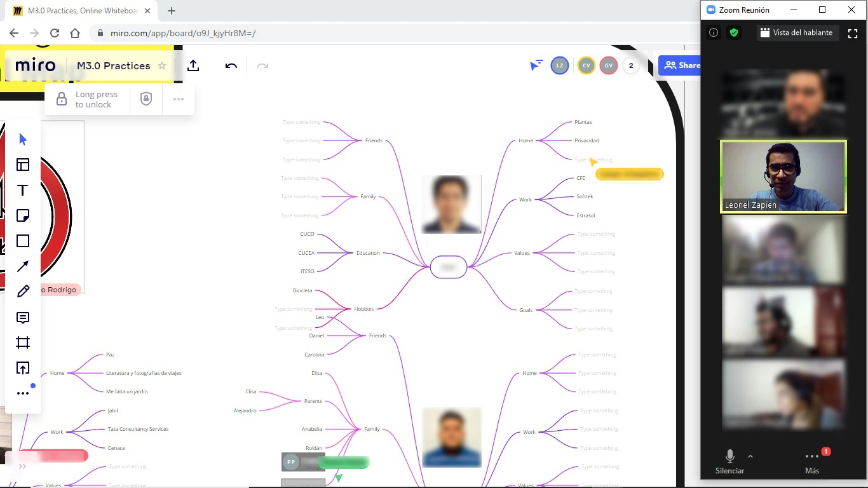This screenshot has height=488, width=868.
Task: Select the cursor/select tool in the Miro toolbar
Action: point(22,139)
